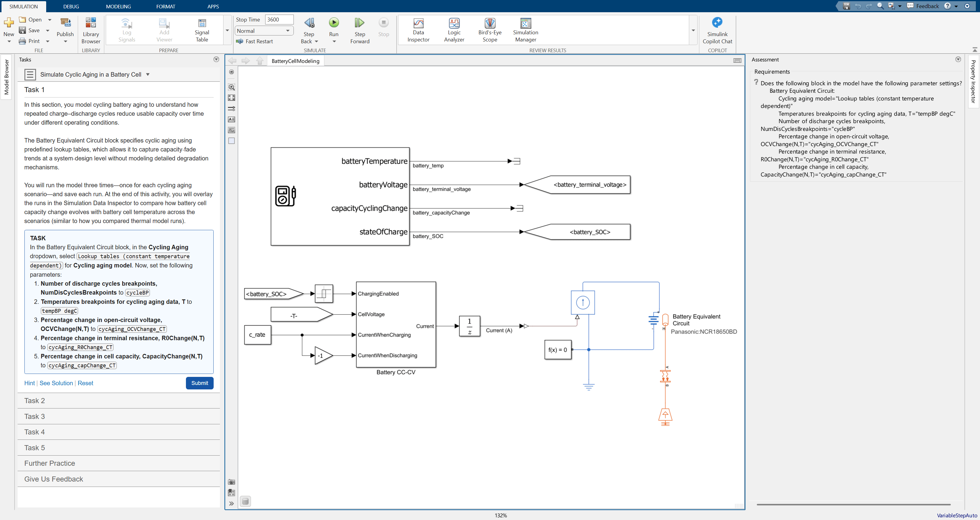The height and width of the screenshot is (520, 980).
Task: Click the Assessment horizontal scrollbar
Action: tap(853, 504)
